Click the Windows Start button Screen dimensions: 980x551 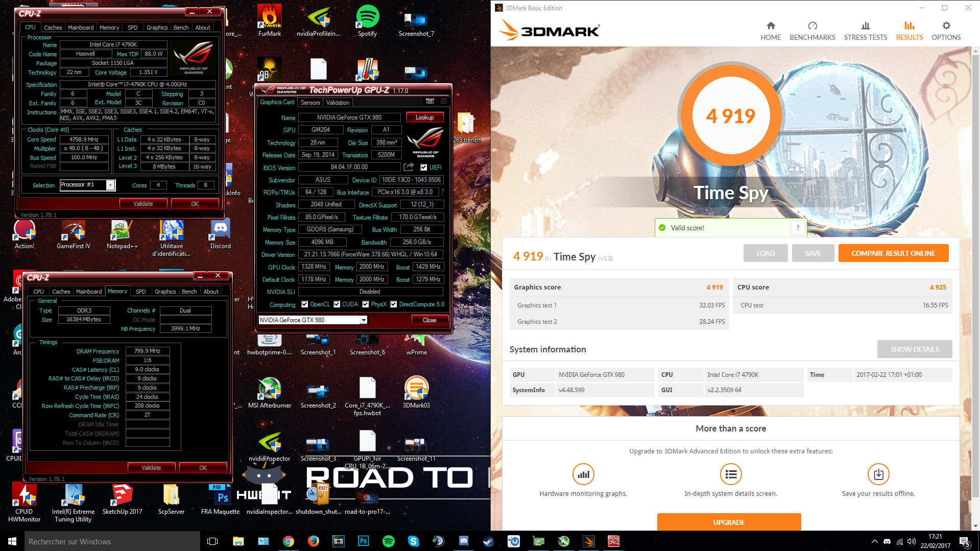point(12,541)
